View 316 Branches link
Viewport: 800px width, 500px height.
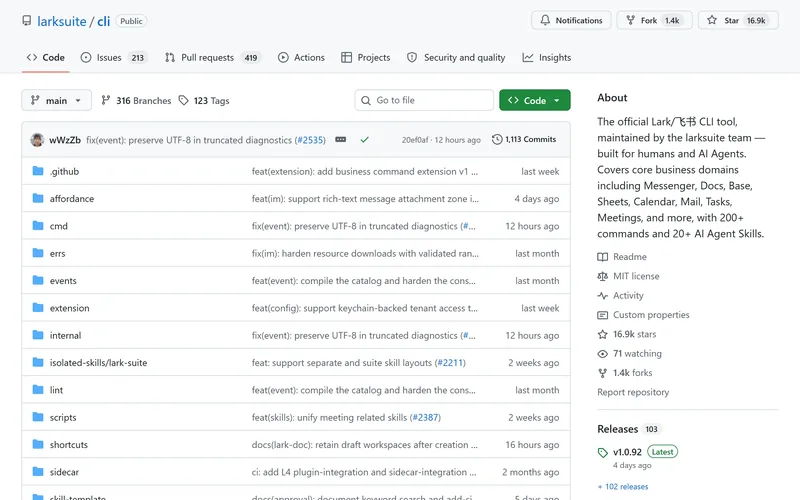[x=136, y=101]
